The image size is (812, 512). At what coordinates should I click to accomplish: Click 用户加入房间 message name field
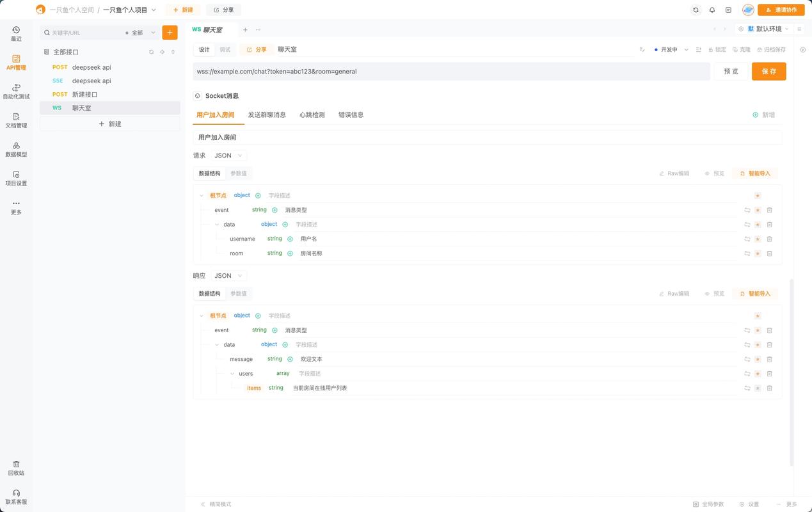pos(488,138)
